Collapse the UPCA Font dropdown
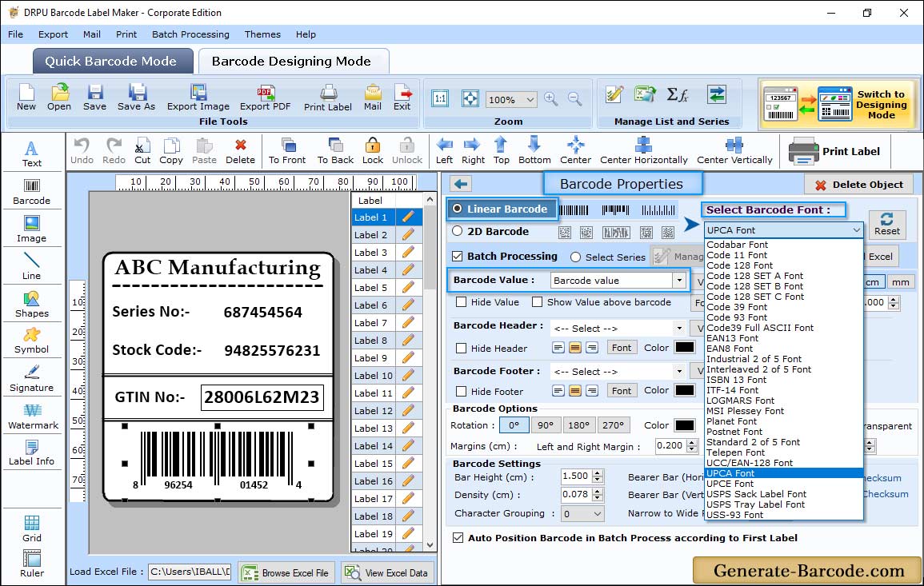The width and height of the screenshot is (924, 586). coord(856,230)
